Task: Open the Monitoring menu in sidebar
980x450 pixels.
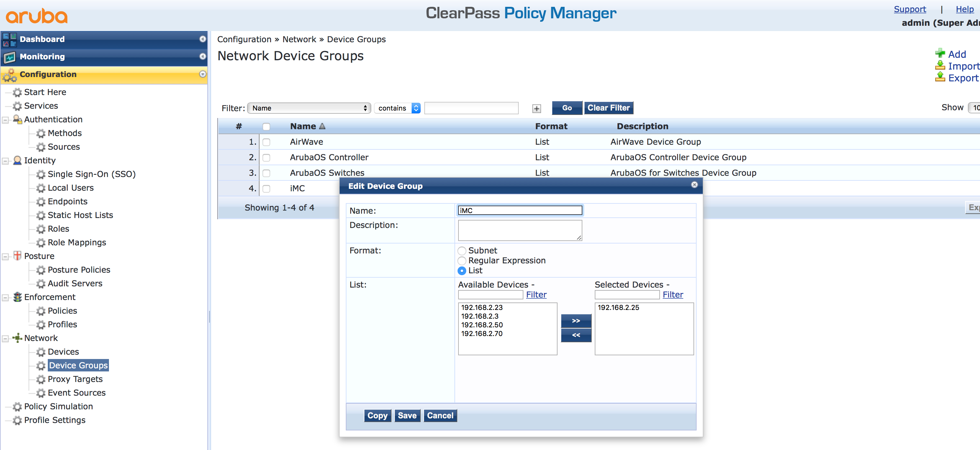Action: 42,56
